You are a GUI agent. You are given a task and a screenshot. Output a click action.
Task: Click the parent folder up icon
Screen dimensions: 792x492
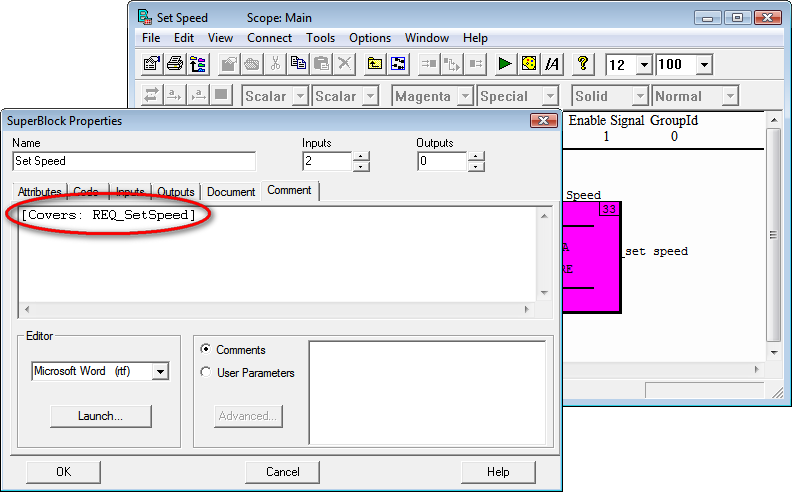tap(375, 64)
